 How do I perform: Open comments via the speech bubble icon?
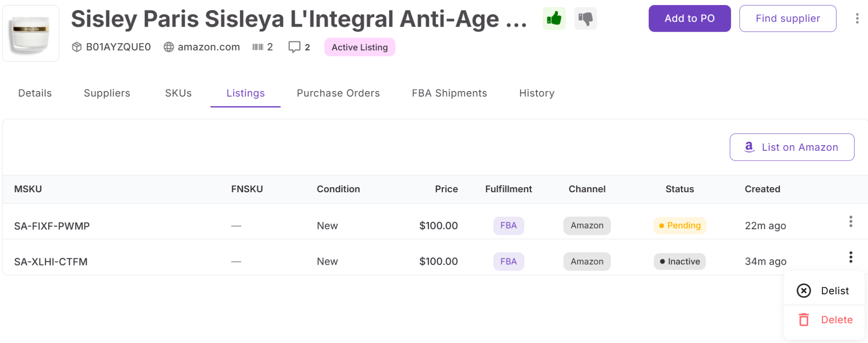(294, 47)
